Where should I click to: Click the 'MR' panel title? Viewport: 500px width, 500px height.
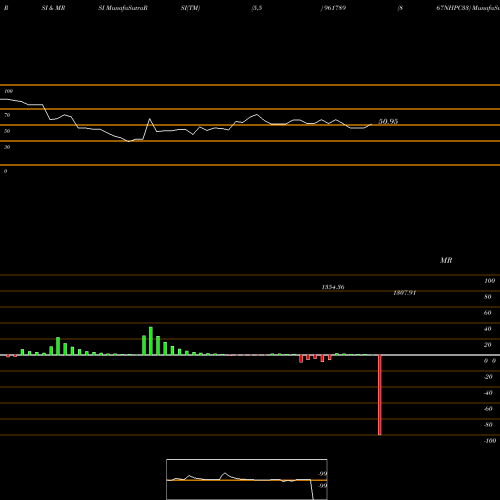[446, 260]
